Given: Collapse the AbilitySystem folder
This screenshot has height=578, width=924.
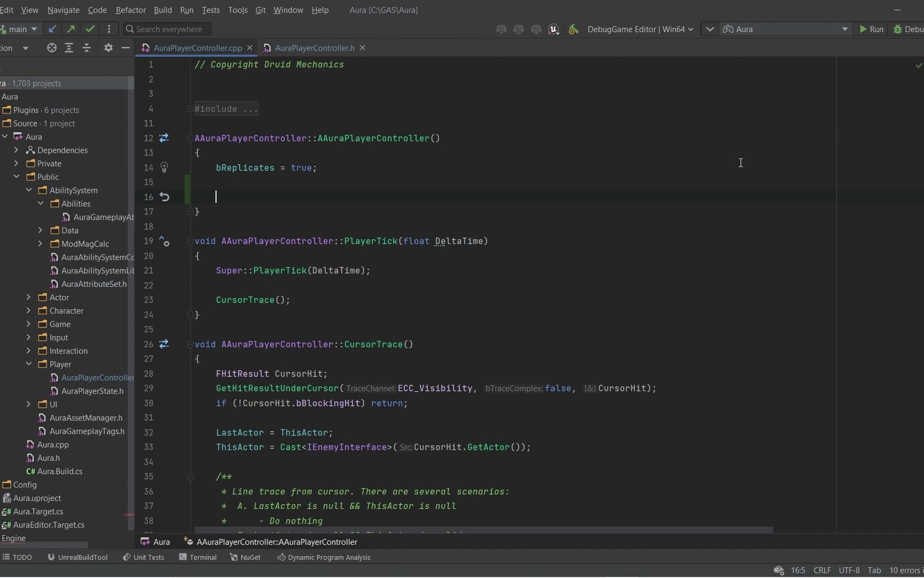Looking at the screenshot, I should point(29,190).
